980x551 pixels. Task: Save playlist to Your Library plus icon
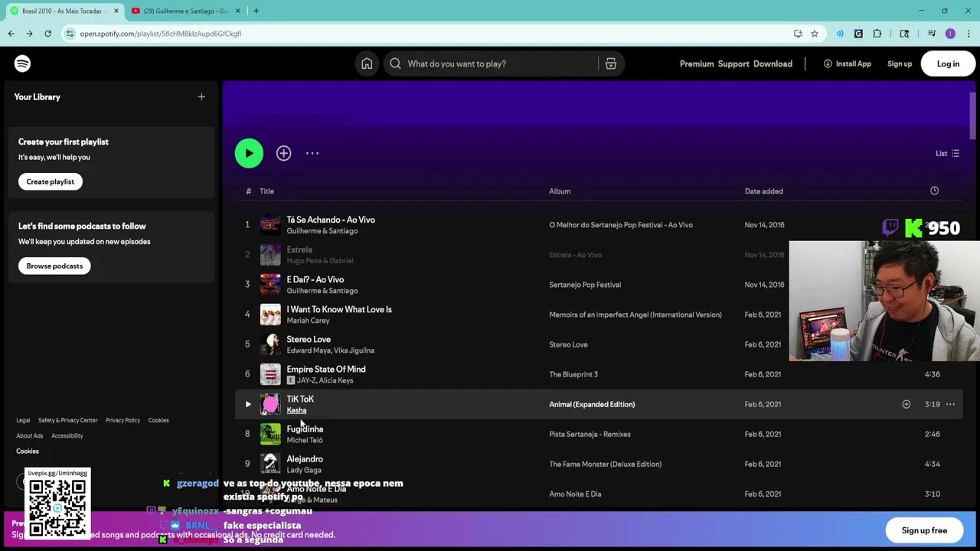tap(283, 153)
